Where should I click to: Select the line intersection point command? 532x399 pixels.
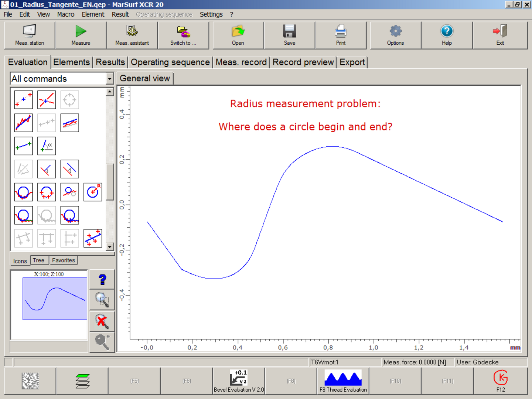[x=47, y=100]
